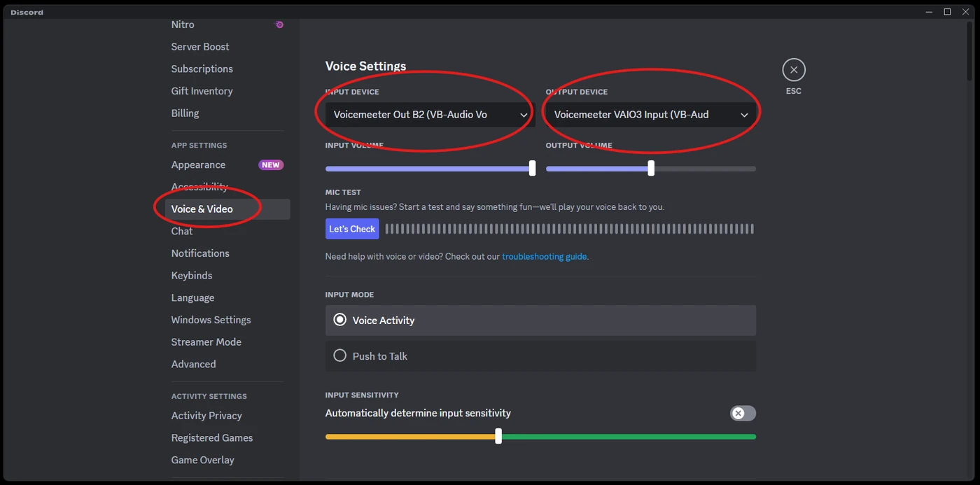
Task: Select the Push to Talk radio button
Action: pos(340,356)
